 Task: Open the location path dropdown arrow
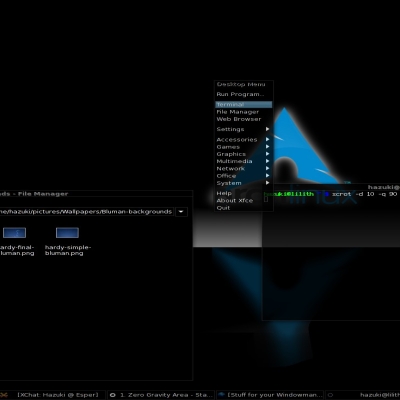181,212
